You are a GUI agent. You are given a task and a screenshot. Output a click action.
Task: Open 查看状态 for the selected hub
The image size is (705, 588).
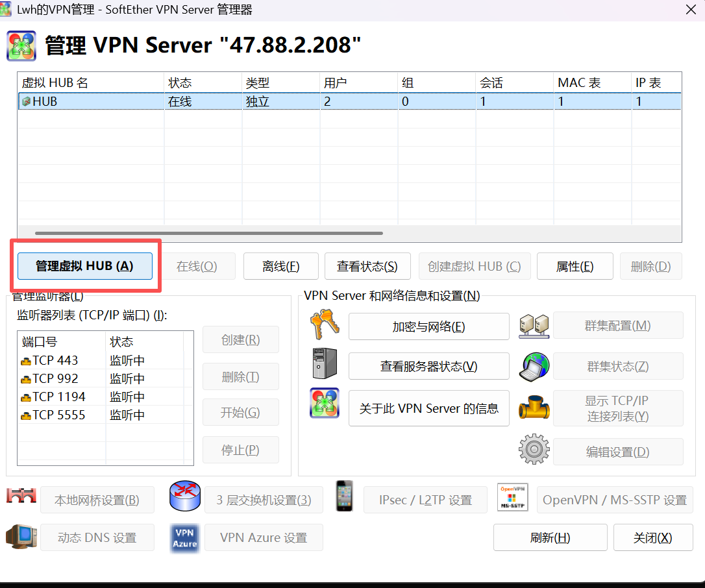click(x=367, y=266)
